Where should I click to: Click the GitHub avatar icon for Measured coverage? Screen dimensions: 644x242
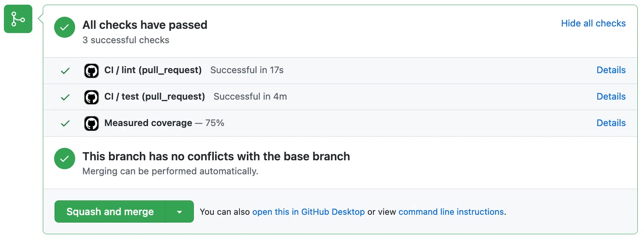pos(91,124)
